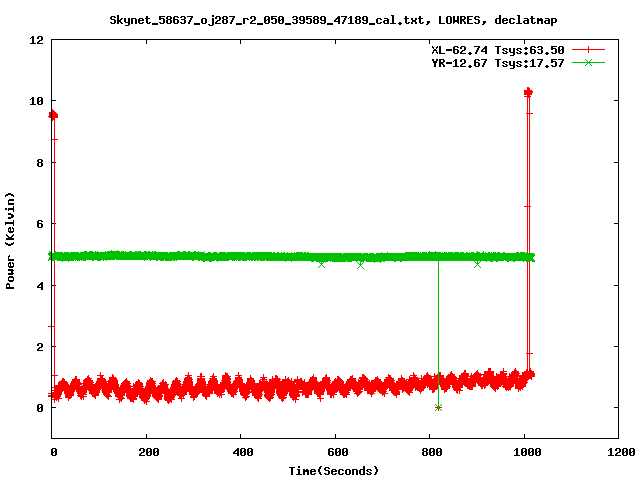The height and width of the screenshot is (480, 640).
Task: Click the x-axis tick label 1000
Action: click(x=527, y=452)
